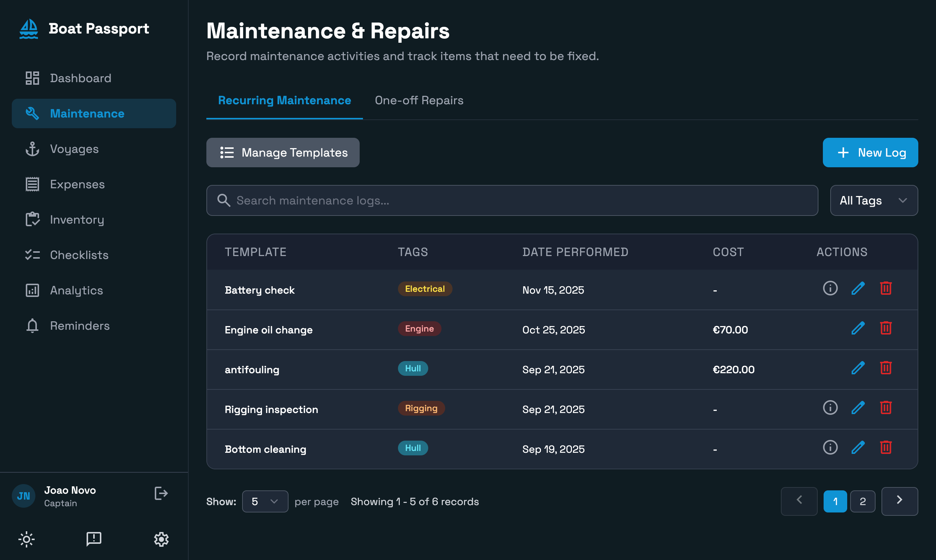Image resolution: width=936 pixels, height=560 pixels.
Task: Focus the Search maintenance logs field
Action: pyautogui.click(x=512, y=200)
